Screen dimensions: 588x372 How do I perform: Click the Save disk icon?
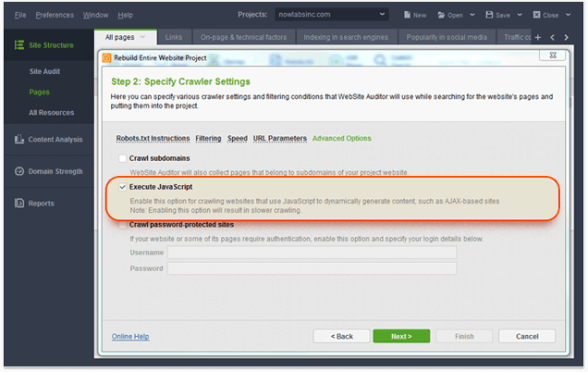pyautogui.click(x=489, y=15)
